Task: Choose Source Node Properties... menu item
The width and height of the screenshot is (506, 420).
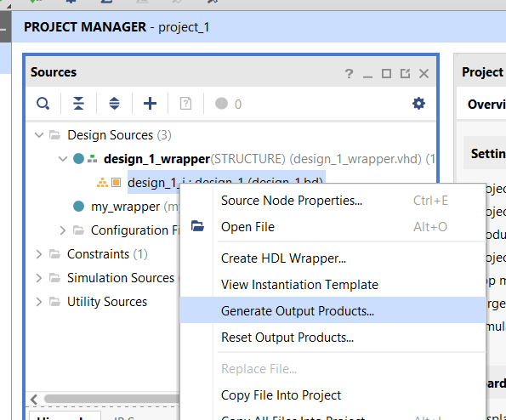Action: tap(333, 201)
